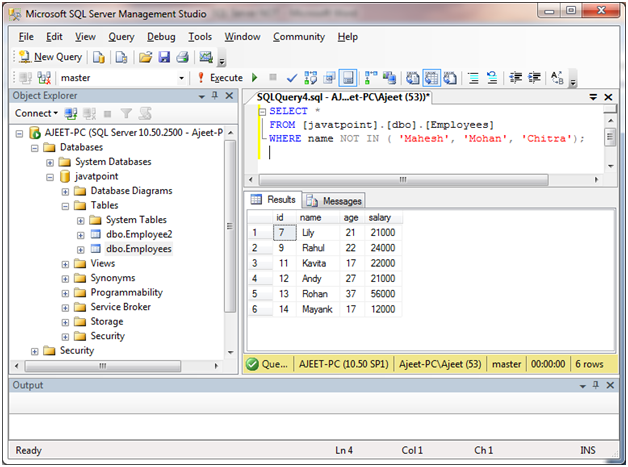The width and height of the screenshot is (628, 467).
Task: Click the Object Explorer horizontal scrollbar
Action: coord(103,366)
